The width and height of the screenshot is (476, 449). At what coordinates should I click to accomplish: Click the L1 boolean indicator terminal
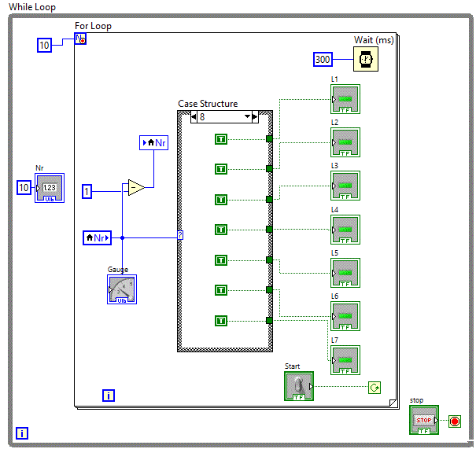pyautogui.click(x=345, y=100)
